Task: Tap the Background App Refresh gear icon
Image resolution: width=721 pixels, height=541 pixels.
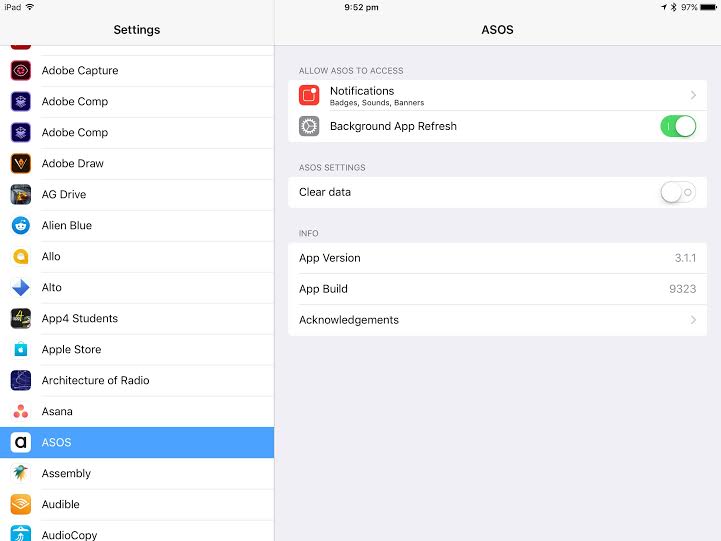Action: (x=309, y=126)
